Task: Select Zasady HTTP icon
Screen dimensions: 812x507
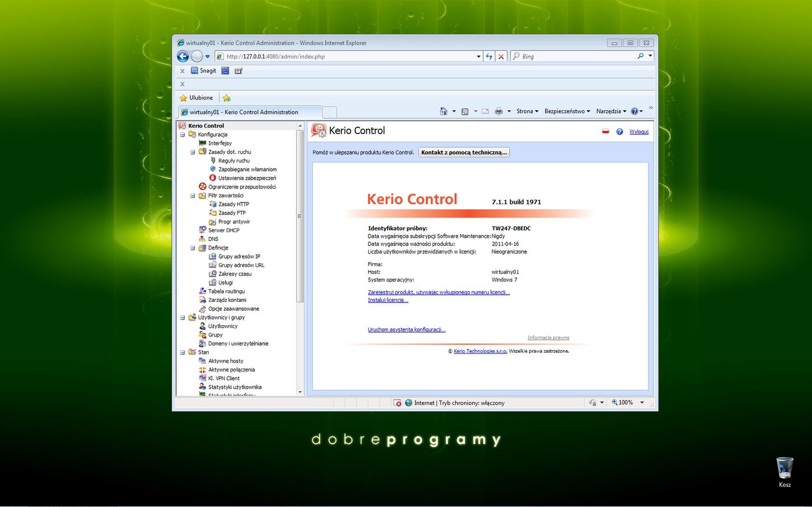Action: pos(213,204)
